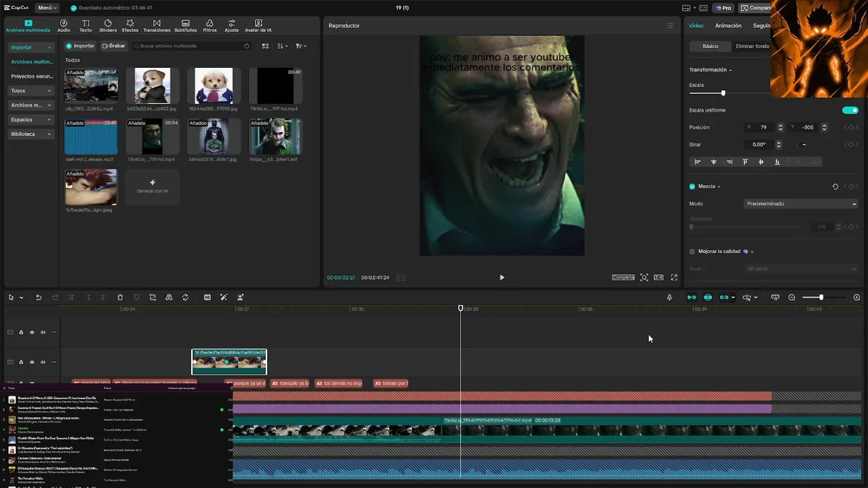Image resolution: width=868 pixels, height=488 pixels.
Task: Mute the top timeline track
Action: 43,332
